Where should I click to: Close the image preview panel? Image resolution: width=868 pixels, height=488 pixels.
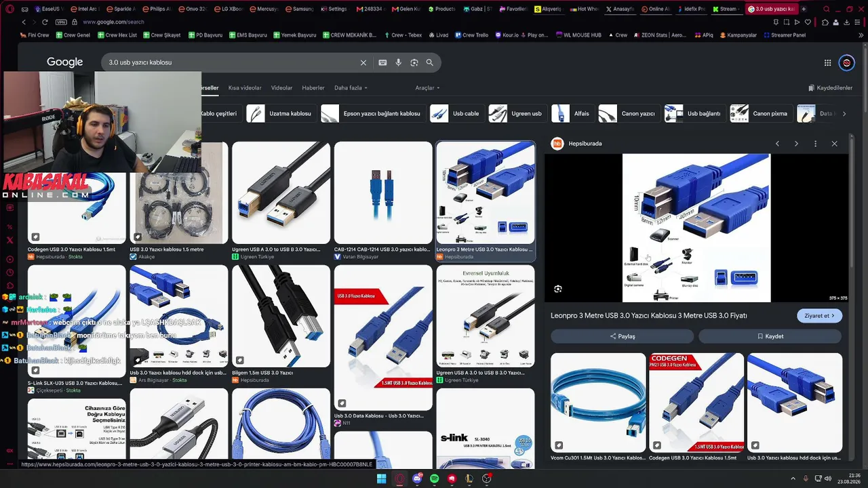[x=834, y=144]
